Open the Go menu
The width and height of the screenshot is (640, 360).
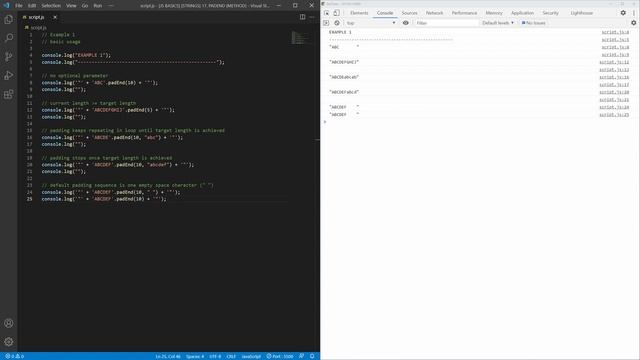tap(85, 6)
